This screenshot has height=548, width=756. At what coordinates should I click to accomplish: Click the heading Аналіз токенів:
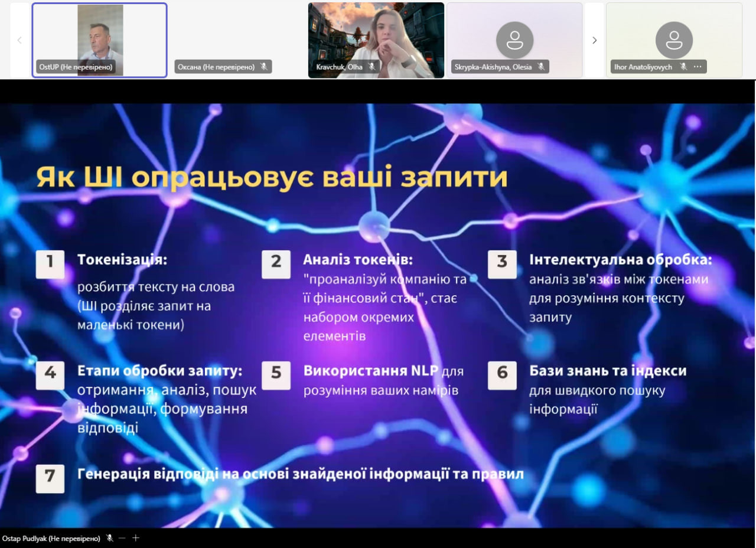coord(358,260)
